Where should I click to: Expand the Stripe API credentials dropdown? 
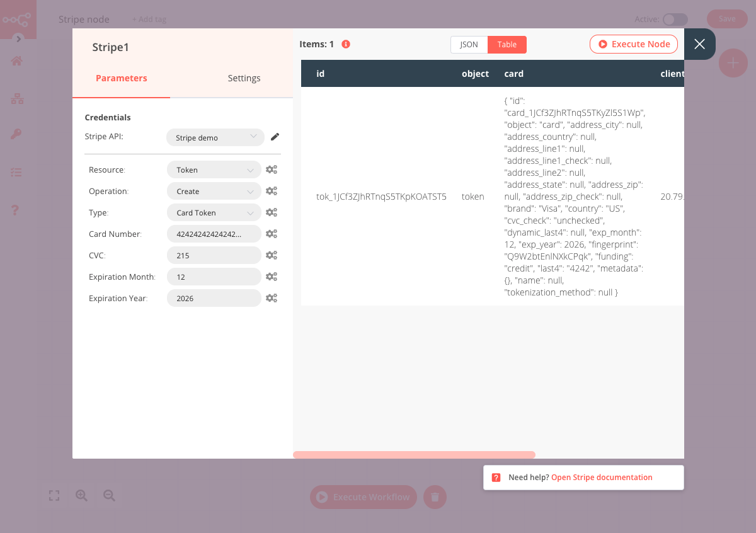click(x=215, y=137)
